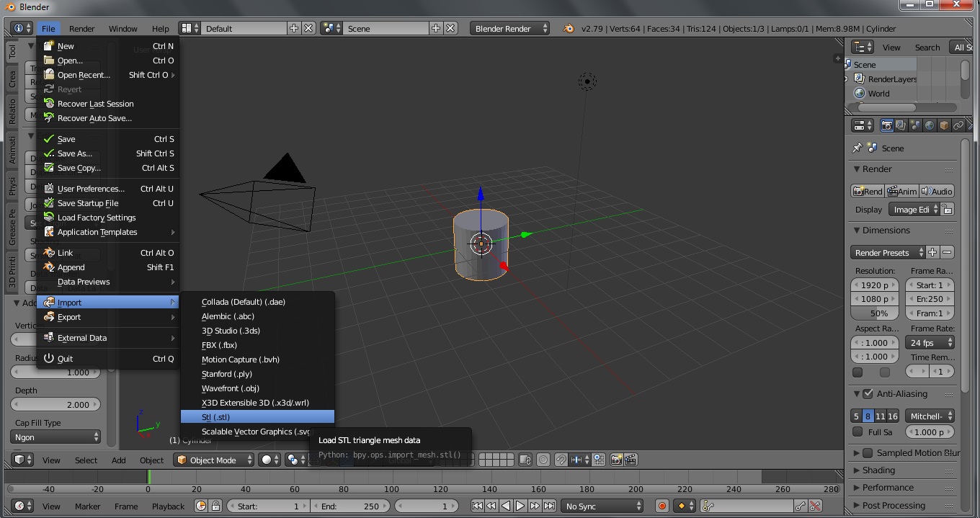Enable Sampled Motion Blur checkbox
This screenshot has height=518, width=980.
click(868, 453)
